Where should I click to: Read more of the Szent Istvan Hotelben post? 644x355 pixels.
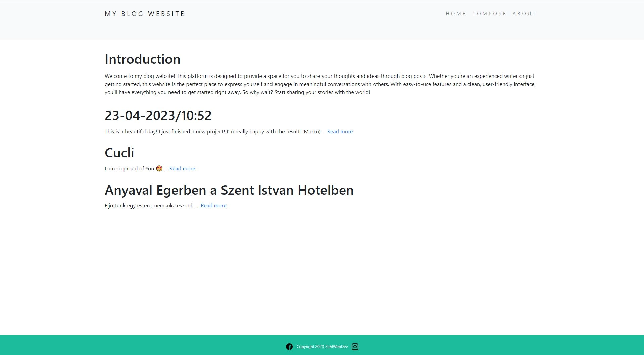(213, 206)
